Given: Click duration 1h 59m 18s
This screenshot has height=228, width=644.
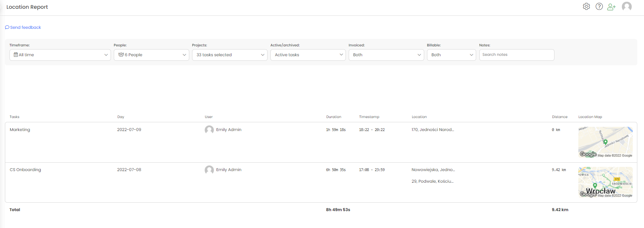Looking at the screenshot, I should coord(336,130).
